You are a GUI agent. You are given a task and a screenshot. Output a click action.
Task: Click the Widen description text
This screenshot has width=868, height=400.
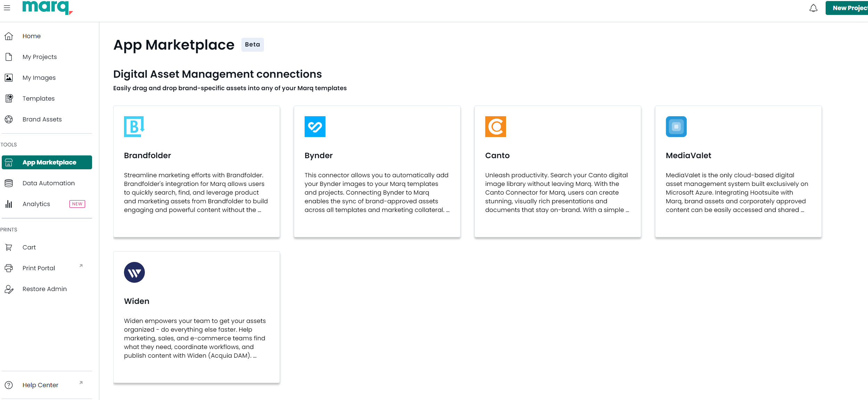pos(195,338)
